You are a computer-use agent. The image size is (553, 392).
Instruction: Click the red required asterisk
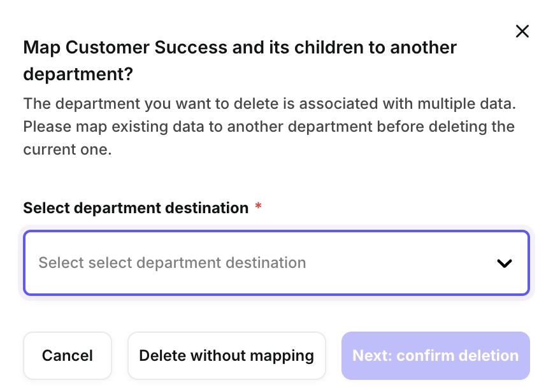pos(258,207)
